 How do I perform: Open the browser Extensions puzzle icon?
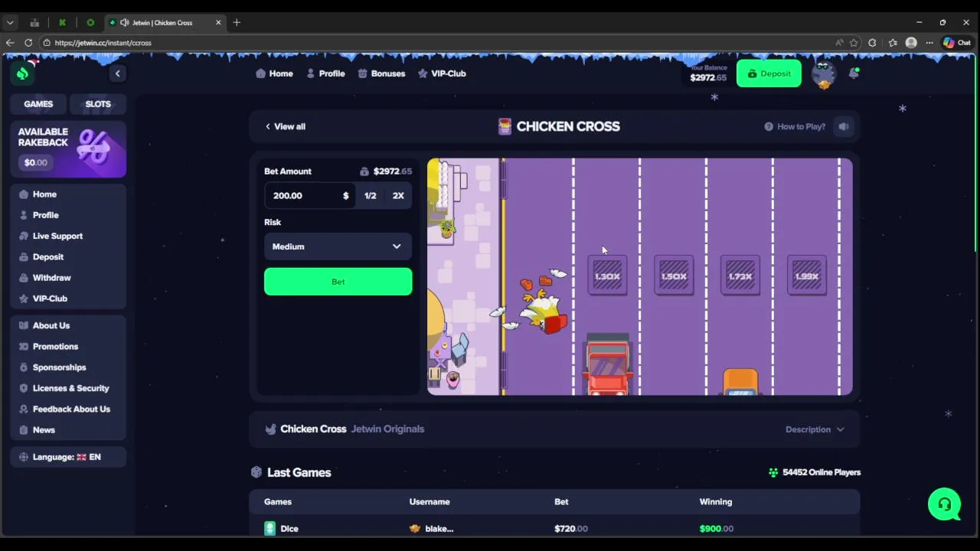[x=872, y=43]
